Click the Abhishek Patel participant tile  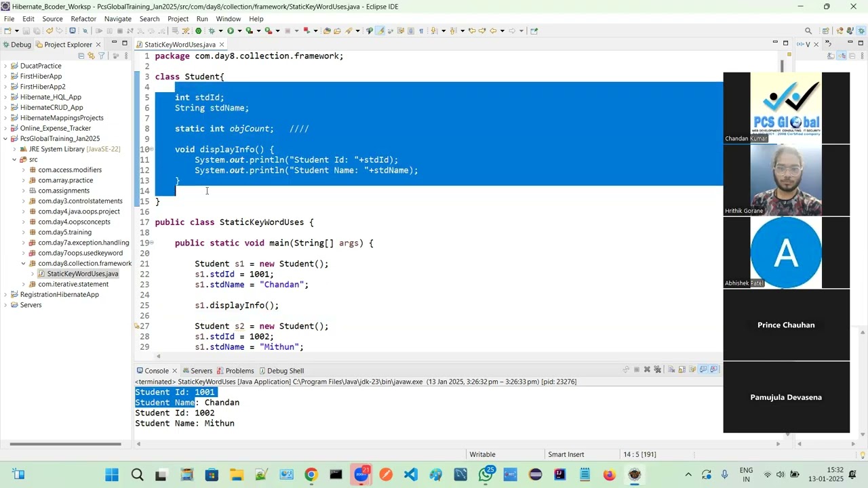pyautogui.click(x=786, y=253)
